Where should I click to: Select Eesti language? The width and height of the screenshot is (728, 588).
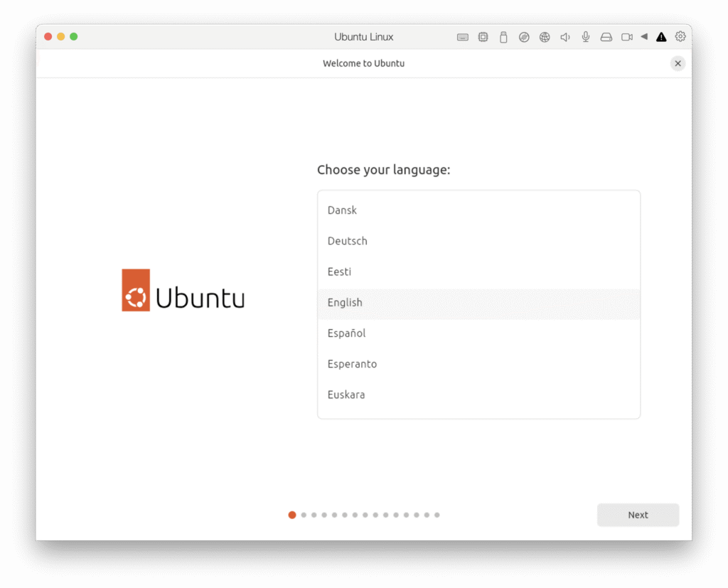[478, 272]
